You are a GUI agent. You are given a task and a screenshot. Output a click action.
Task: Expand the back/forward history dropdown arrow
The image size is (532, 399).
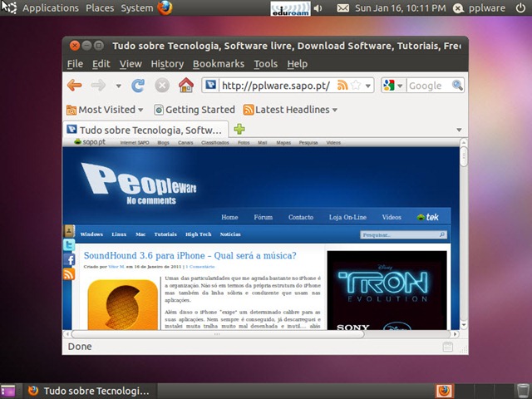(x=118, y=86)
